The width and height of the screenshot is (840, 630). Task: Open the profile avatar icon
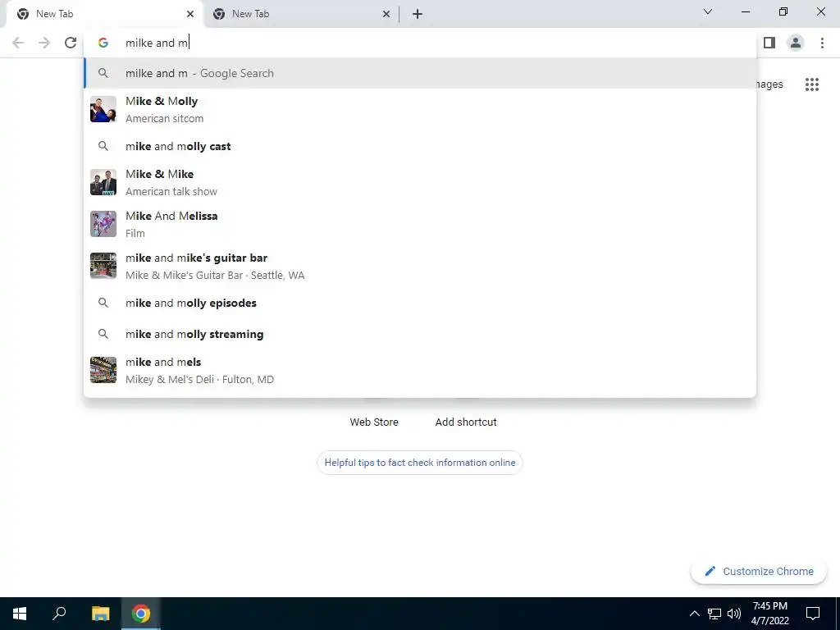(x=796, y=43)
